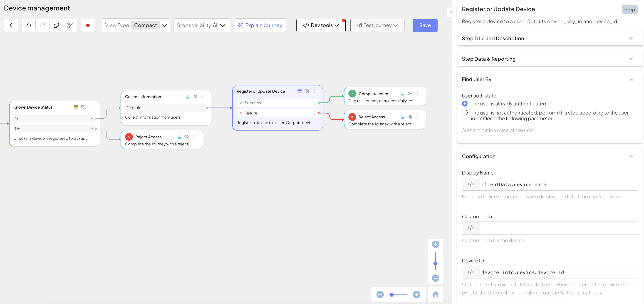Viewport: 644px width, 304px height.
Task: Select the Success branch of Register Device
Action: 277,103
